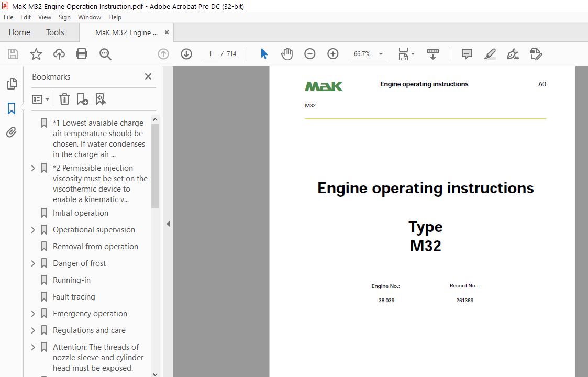
Task: Go to Operational supervision bookmark
Action: (94, 230)
